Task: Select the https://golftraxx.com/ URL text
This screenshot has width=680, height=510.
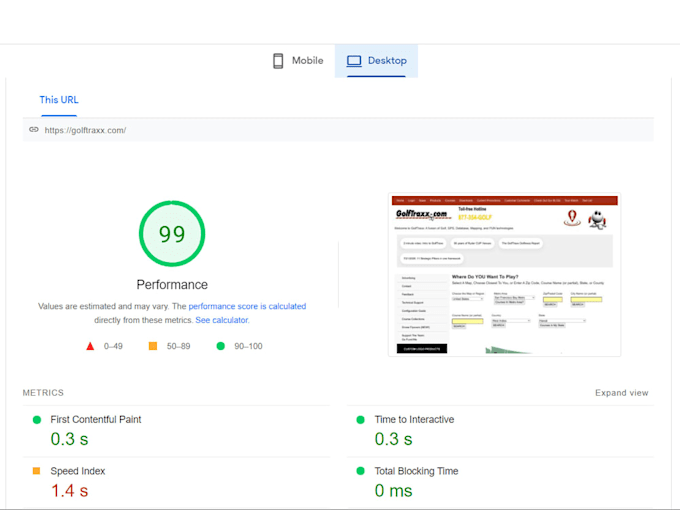Action: coord(85,130)
